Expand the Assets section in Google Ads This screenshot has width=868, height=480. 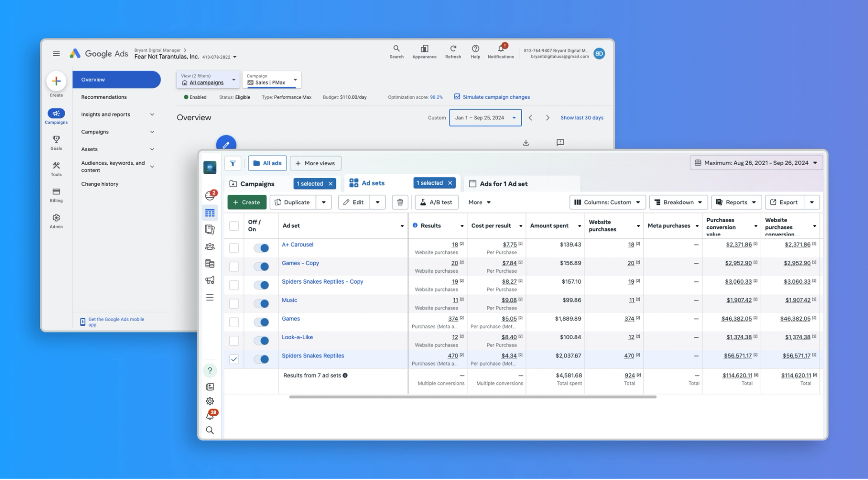(x=117, y=149)
